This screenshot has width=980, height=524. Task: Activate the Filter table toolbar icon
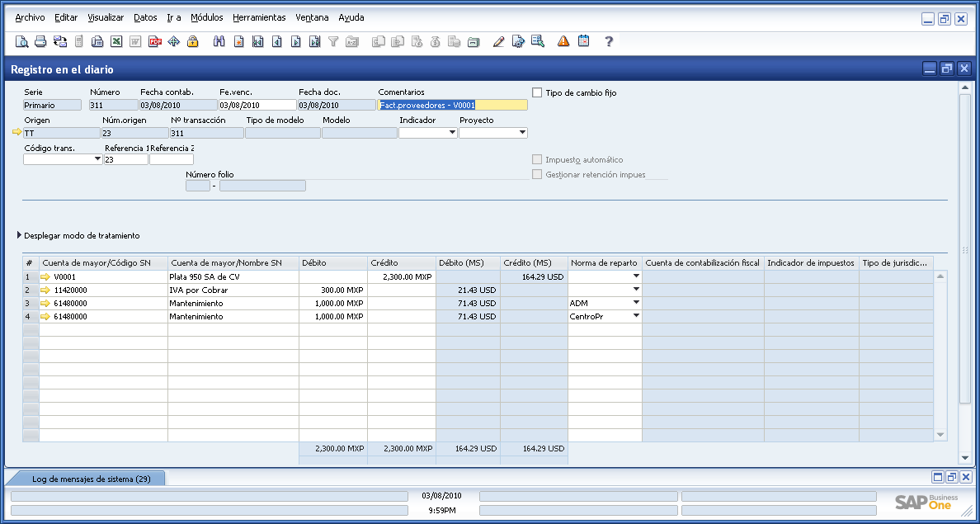coord(333,41)
